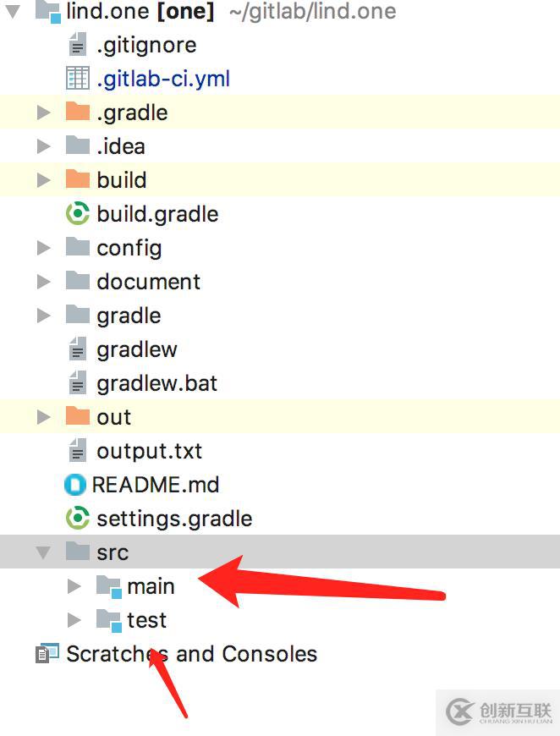Select the gradlew script file
Image resolution: width=560 pixels, height=736 pixels.
click(x=136, y=349)
